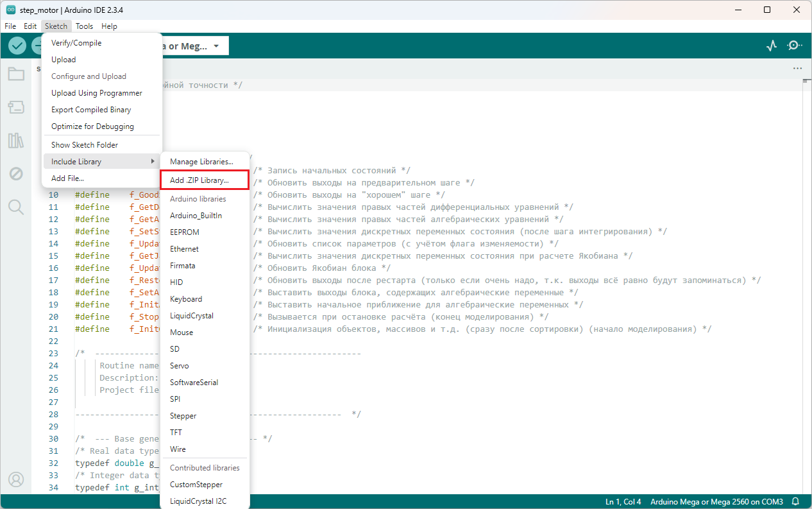Choose Manage Libraries from the submenu

tap(201, 162)
